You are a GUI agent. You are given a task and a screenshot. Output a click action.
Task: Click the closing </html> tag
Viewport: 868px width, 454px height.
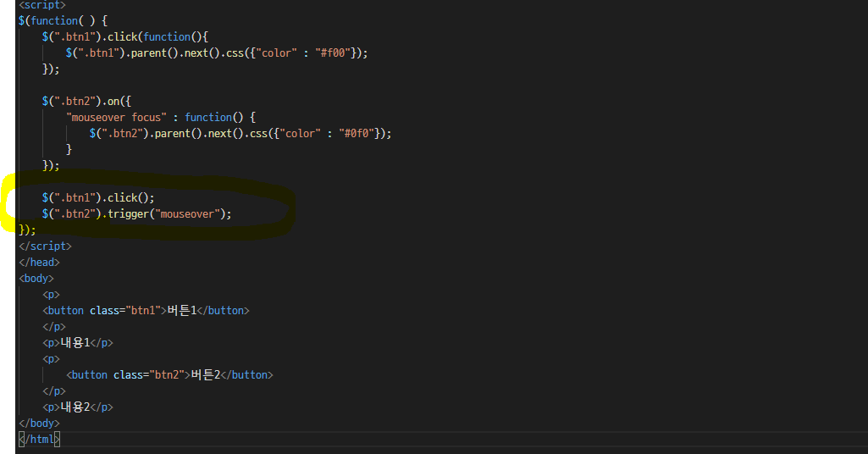tap(39, 439)
